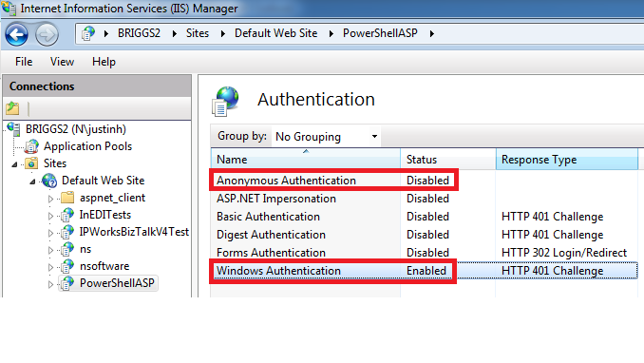The height and width of the screenshot is (363, 644).
Task: Expand the InEDITests node
Action: click(50, 216)
